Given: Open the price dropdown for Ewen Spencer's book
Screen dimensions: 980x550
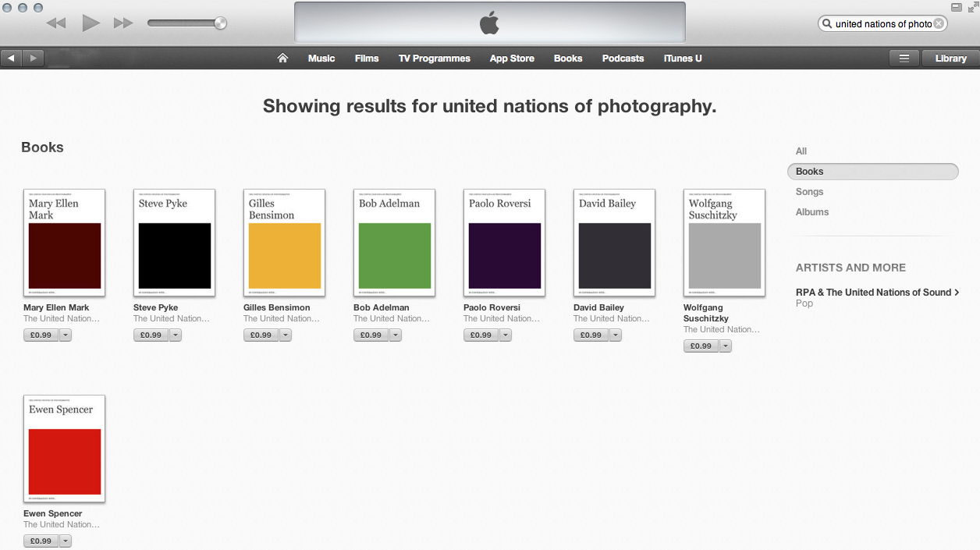Looking at the screenshot, I should click(x=66, y=540).
